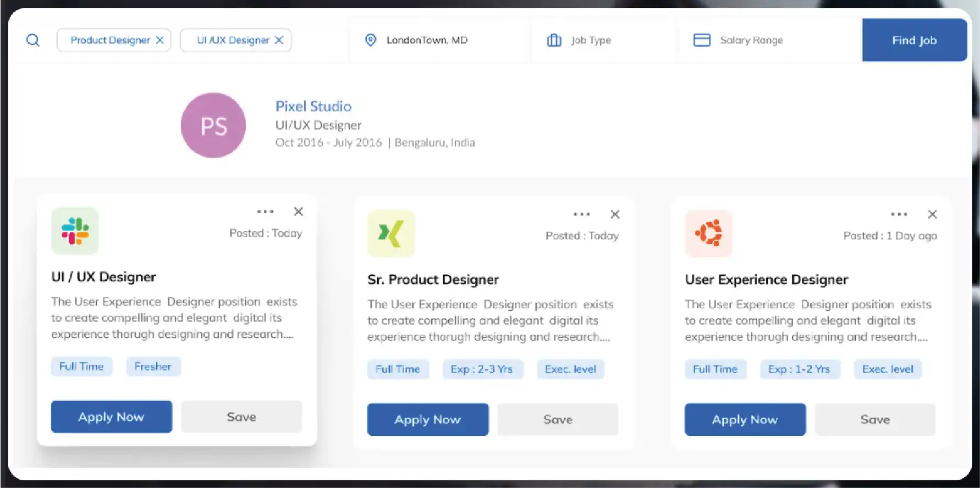This screenshot has height=488, width=980.
Task: Open the Salary Range dropdown
Action: click(751, 40)
